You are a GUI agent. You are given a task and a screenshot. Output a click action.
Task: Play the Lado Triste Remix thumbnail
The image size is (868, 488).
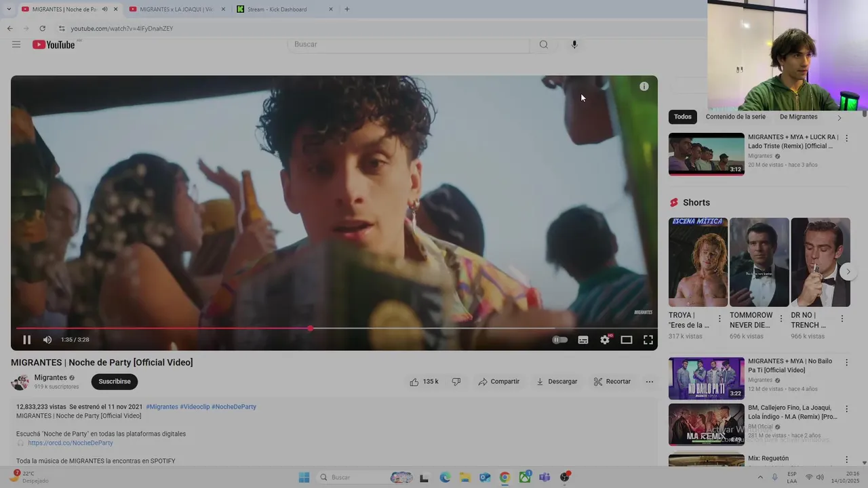click(x=707, y=154)
